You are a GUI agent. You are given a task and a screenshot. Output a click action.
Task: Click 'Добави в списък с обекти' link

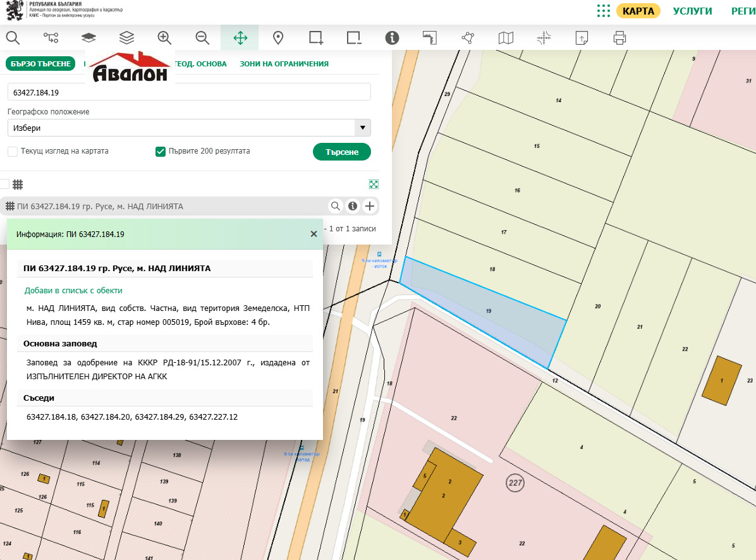click(x=73, y=291)
